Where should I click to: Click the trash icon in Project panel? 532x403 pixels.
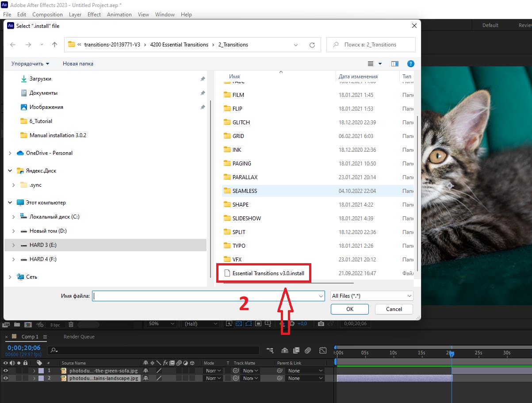click(x=71, y=324)
